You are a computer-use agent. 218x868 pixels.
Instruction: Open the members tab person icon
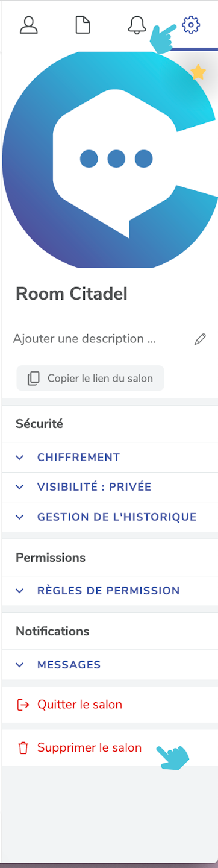click(x=29, y=25)
